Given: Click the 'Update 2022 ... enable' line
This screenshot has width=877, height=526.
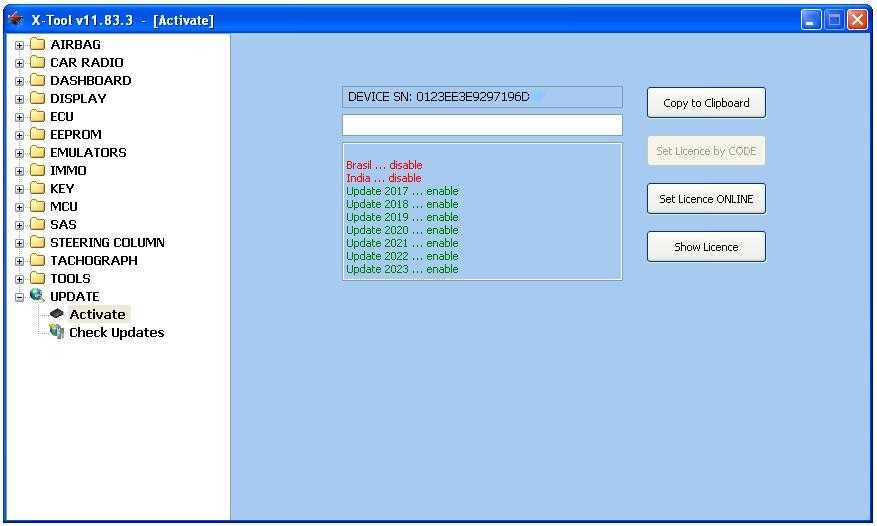Looking at the screenshot, I should pyautogui.click(x=402, y=256).
